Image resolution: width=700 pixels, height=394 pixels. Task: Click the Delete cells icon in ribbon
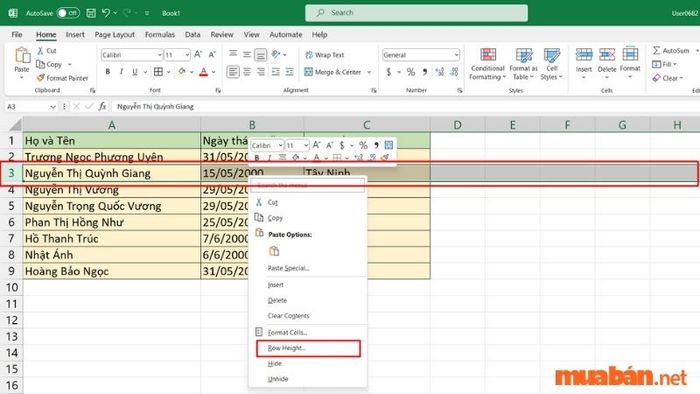click(607, 54)
